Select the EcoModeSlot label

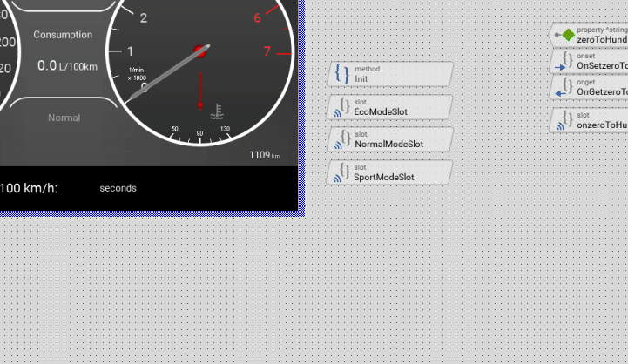point(381,112)
